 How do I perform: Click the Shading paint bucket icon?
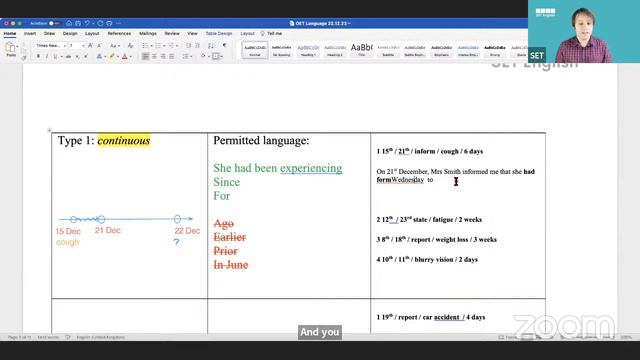203,56
